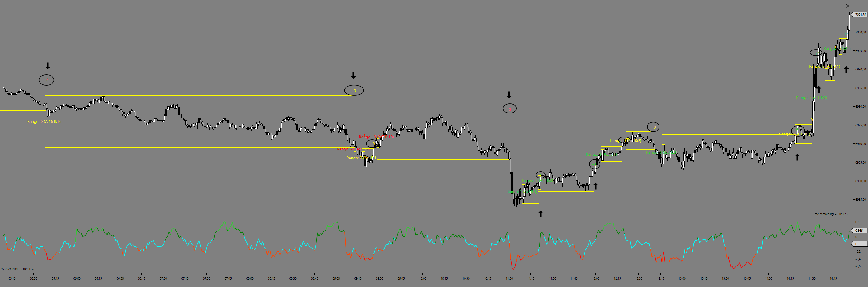Select the down arrow above the -3 ellipse
868x287 pixels.
click(x=509, y=95)
